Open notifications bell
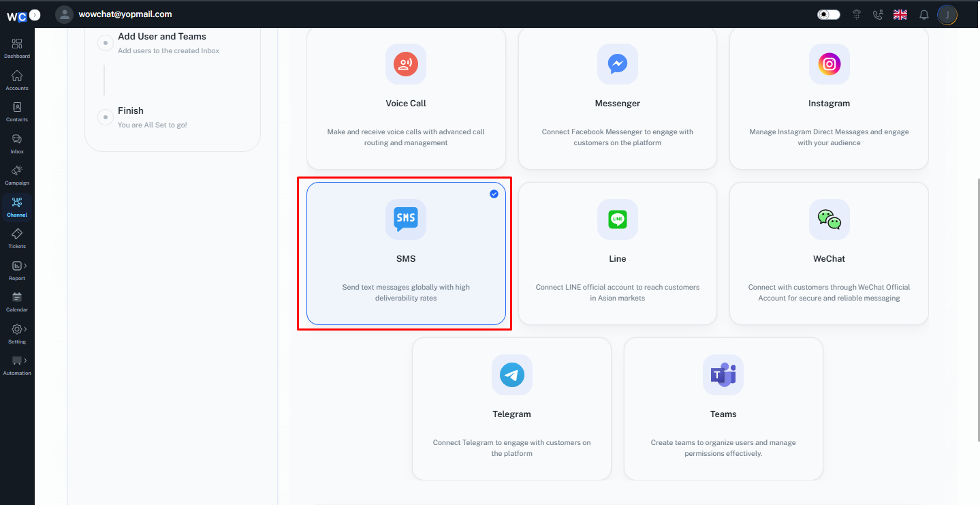The height and width of the screenshot is (505, 980). (x=924, y=14)
